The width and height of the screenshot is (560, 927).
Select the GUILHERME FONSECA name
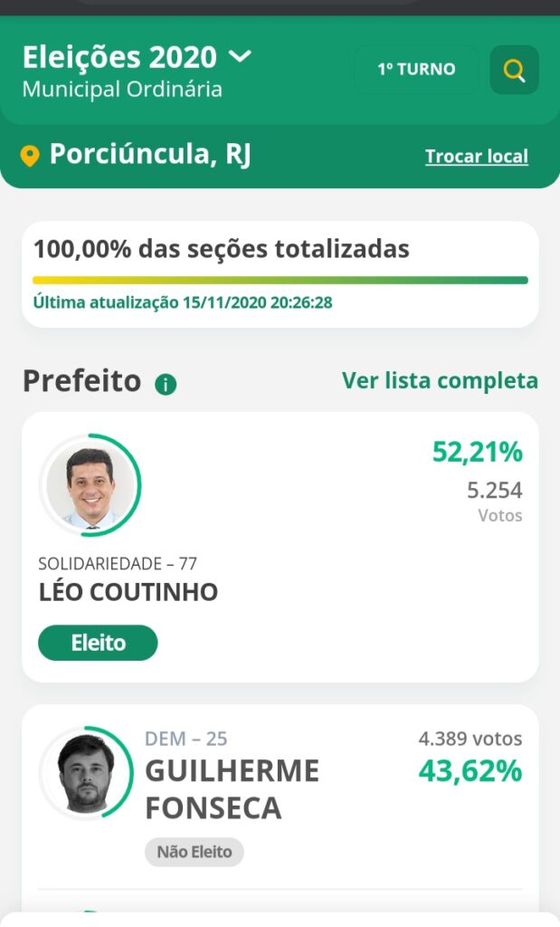click(233, 789)
